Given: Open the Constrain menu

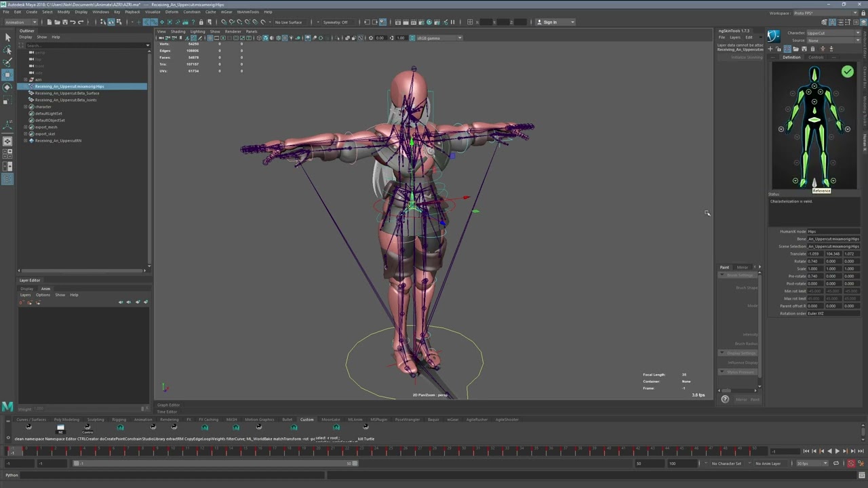Looking at the screenshot, I should pos(191,12).
